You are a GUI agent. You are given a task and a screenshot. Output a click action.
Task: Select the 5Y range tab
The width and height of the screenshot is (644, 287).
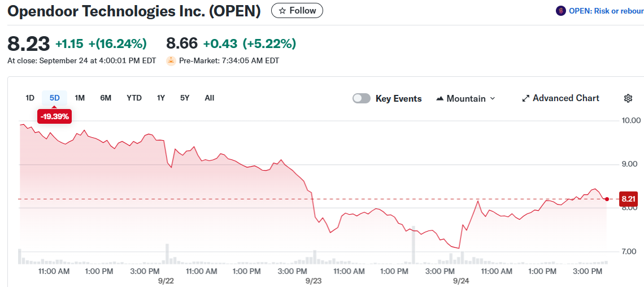tap(185, 98)
